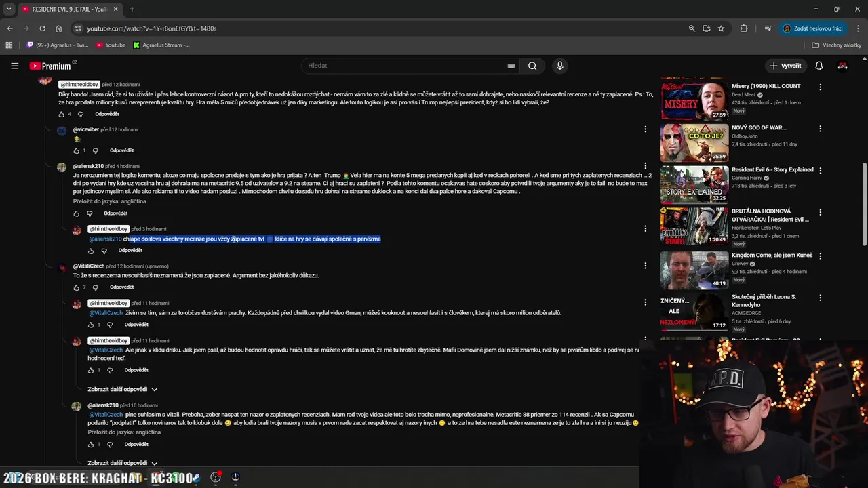Viewport: 868px width, 488px height.
Task: Open the browser tab search dropdown
Action: pos(9,9)
